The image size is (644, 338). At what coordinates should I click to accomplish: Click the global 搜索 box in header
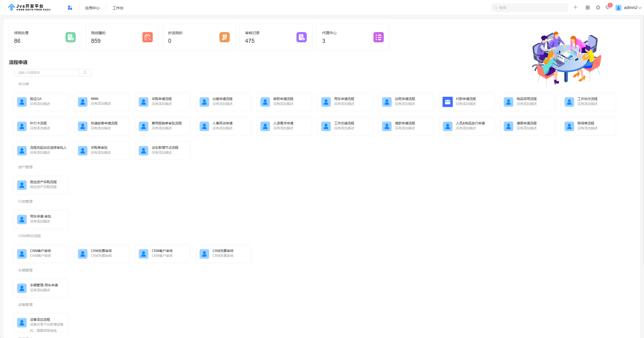coord(530,8)
